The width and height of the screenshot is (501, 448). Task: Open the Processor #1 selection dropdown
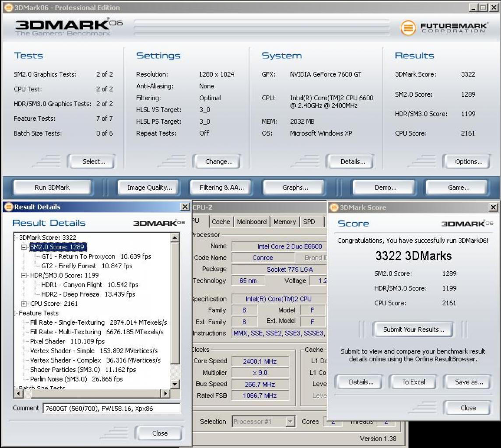coord(290,421)
